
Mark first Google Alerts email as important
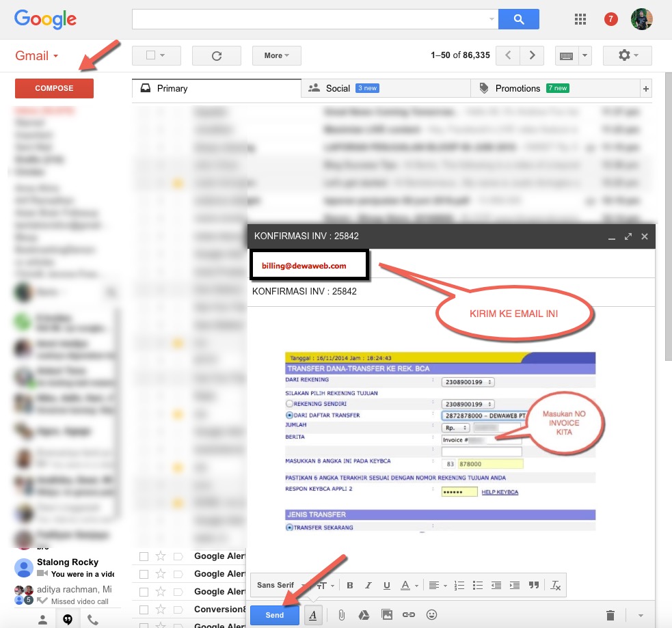(178, 556)
